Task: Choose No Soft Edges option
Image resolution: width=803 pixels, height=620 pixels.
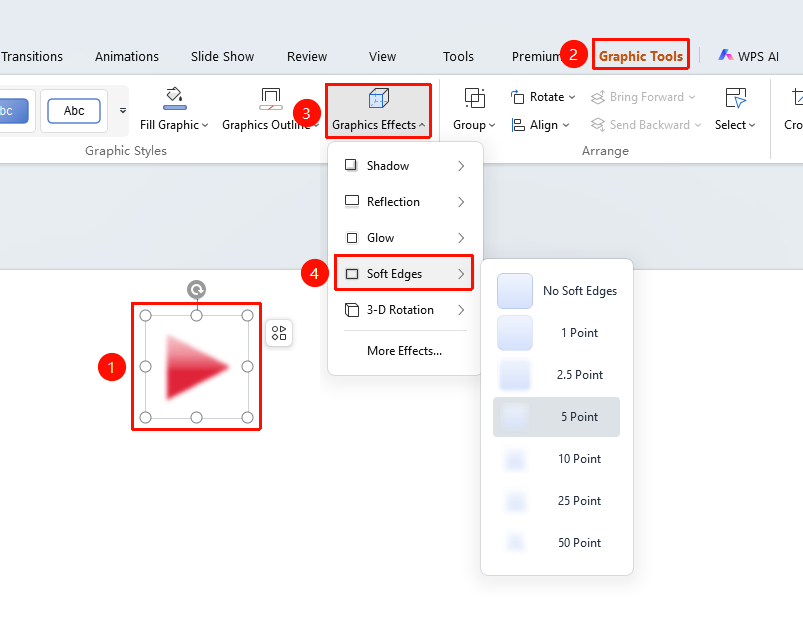Action: coord(556,291)
